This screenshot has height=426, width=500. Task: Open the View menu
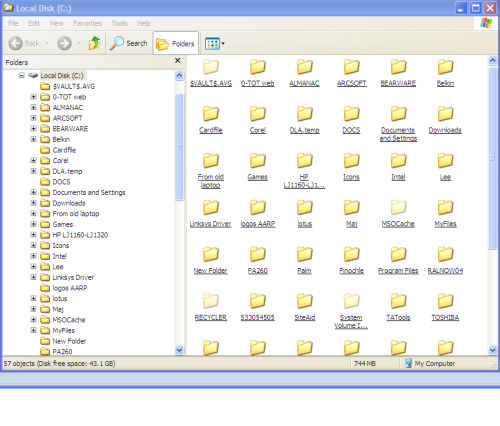pyautogui.click(x=56, y=23)
